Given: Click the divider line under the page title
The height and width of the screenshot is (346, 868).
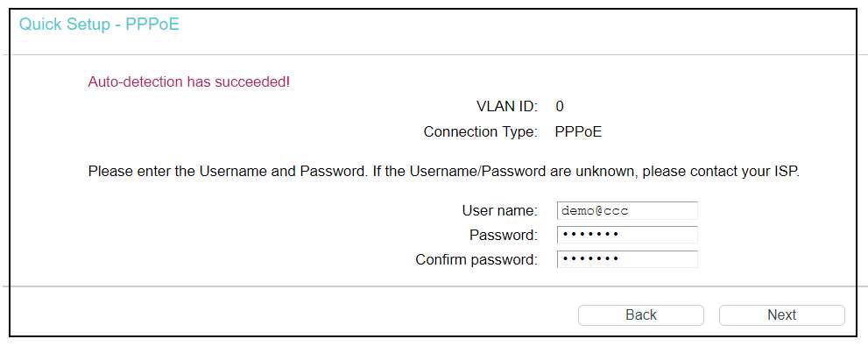Looking at the screenshot, I should (x=434, y=55).
